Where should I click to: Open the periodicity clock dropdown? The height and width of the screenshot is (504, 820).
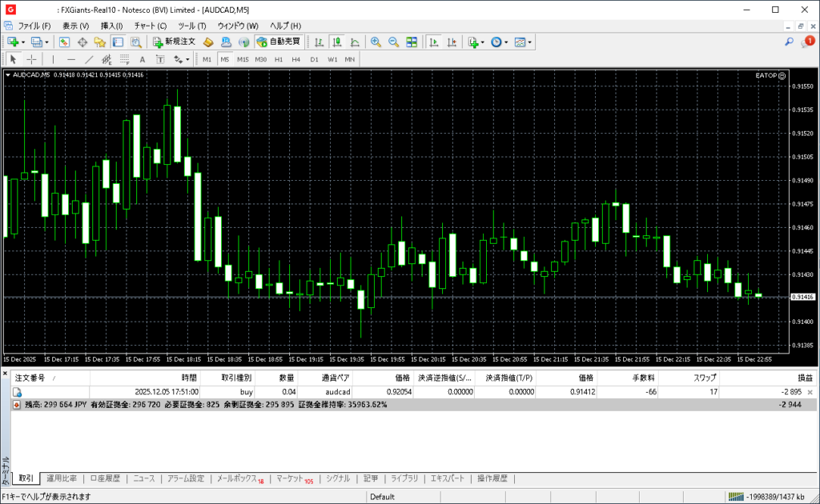click(499, 42)
